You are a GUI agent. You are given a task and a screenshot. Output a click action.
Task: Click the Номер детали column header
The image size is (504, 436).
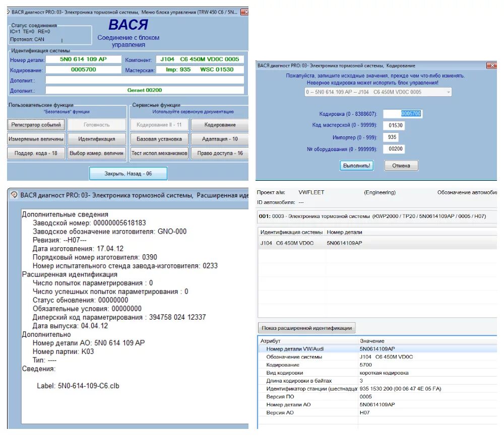click(x=411, y=232)
